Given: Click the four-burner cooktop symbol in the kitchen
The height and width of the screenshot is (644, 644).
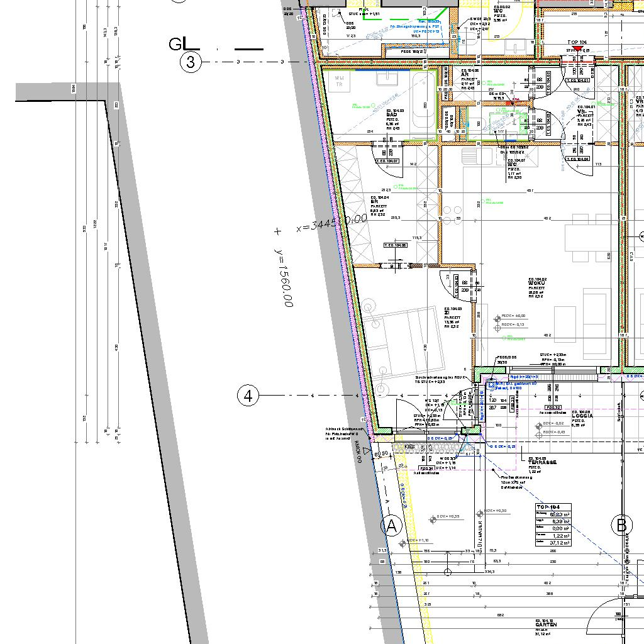Looking at the screenshot, I should tap(452, 215).
